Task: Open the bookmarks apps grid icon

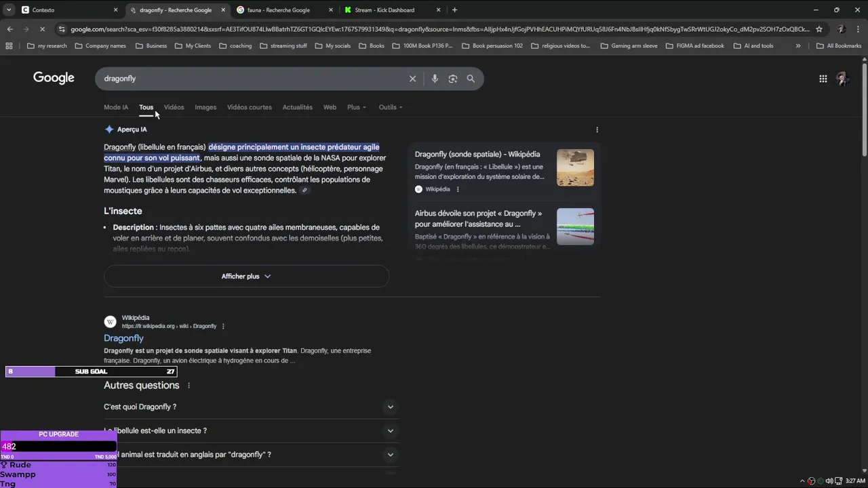Action: tap(9, 46)
